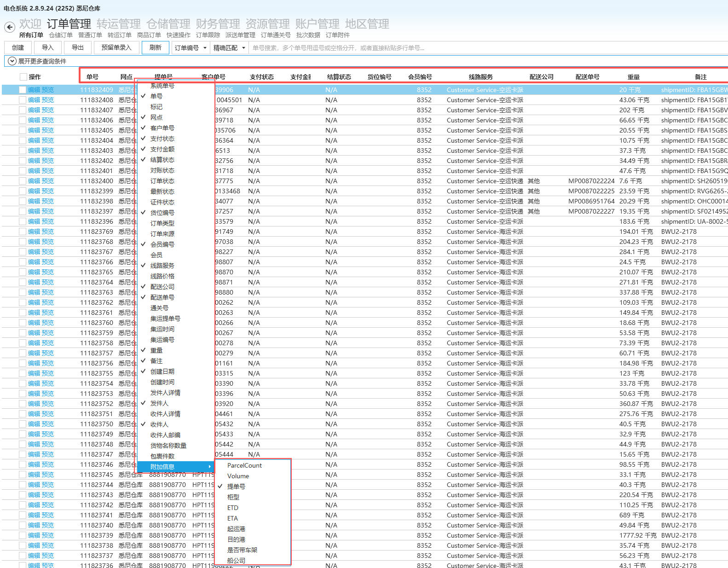Sort by 会员编号 column header
This screenshot has width=728, height=568.
420,77
